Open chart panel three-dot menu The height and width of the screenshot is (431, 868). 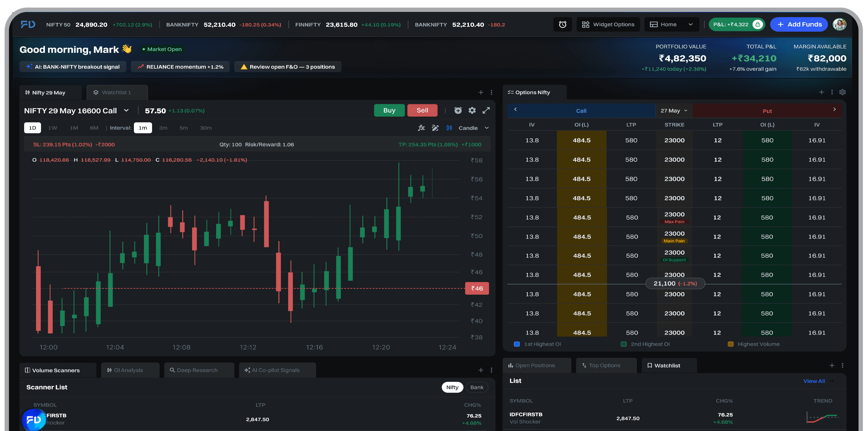(x=491, y=92)
